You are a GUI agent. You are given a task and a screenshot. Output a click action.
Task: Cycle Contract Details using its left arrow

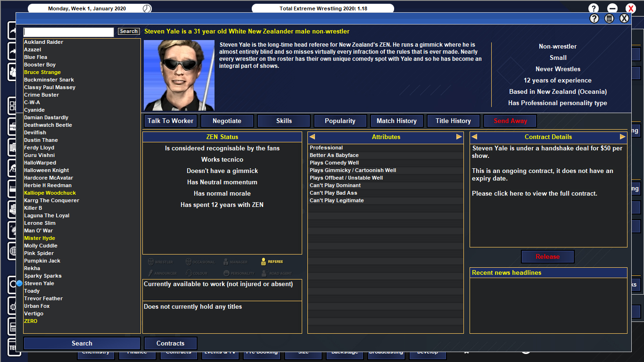[474, 137]
